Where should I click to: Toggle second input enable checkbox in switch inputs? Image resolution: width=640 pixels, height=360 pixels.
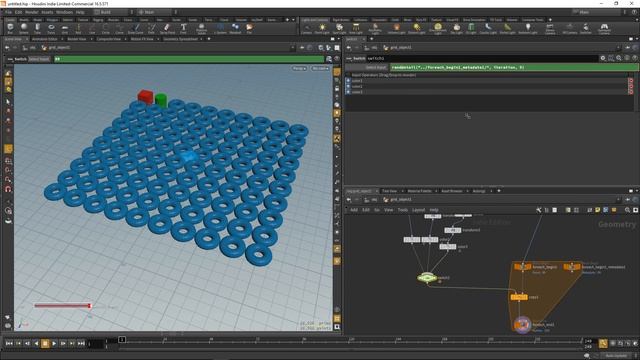[348, 87]
